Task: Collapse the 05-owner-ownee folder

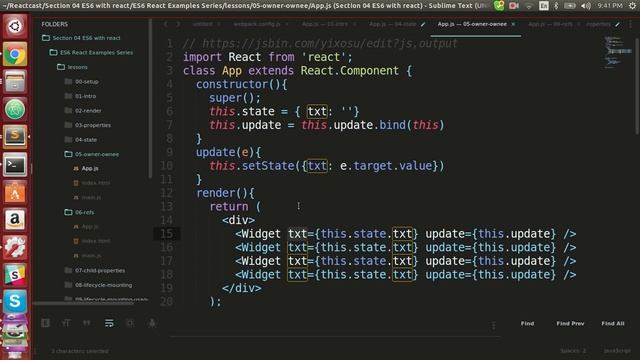Action: (x=68, y=154)
